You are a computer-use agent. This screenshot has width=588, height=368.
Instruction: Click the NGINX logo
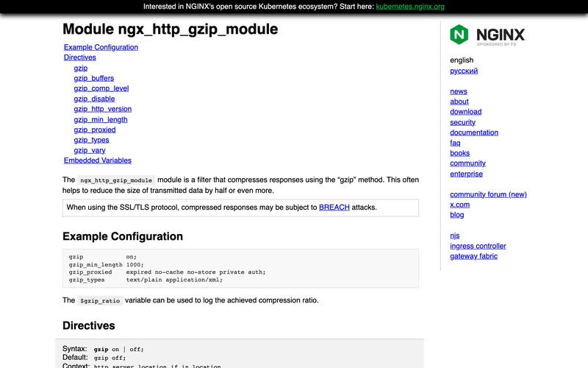click(488, 35)
